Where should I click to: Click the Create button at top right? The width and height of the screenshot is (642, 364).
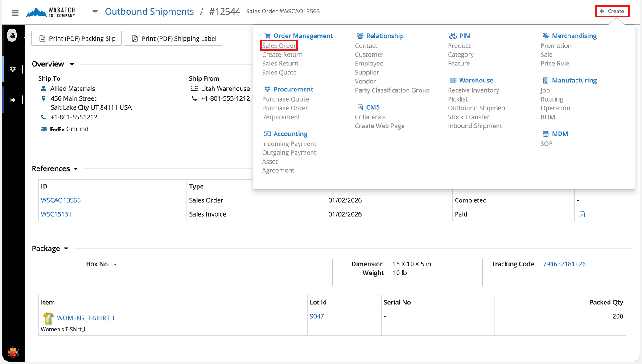612,12
